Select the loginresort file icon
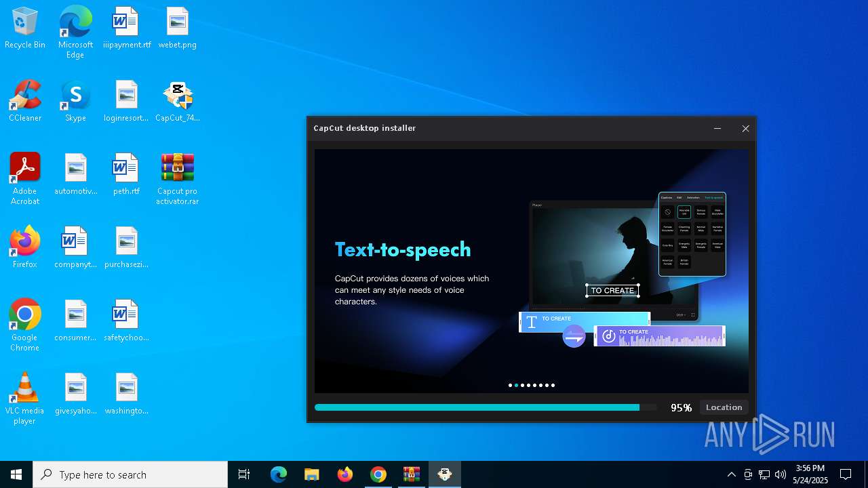Image resolution: width=868 pixels, height=488 pixels. point(127,102)
